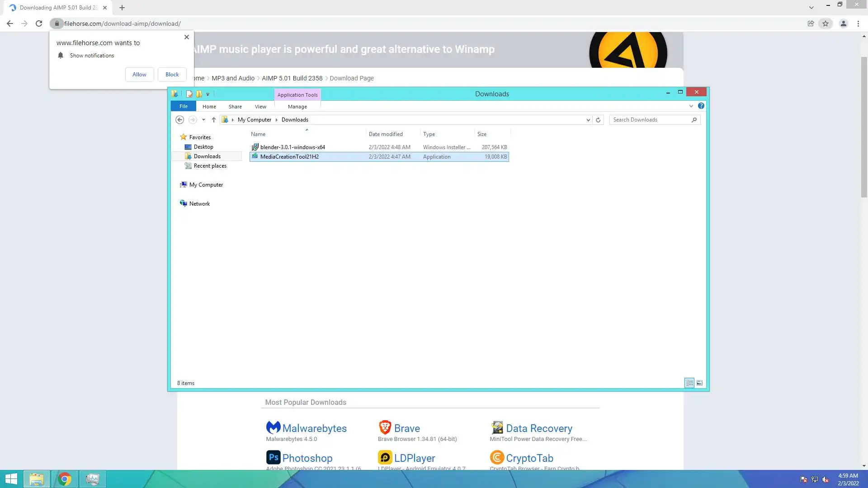
Task: Switch to details view layout
Action: [689, 383]
